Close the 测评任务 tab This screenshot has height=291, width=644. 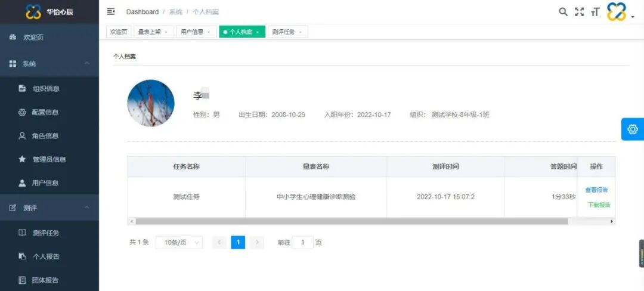300,32
